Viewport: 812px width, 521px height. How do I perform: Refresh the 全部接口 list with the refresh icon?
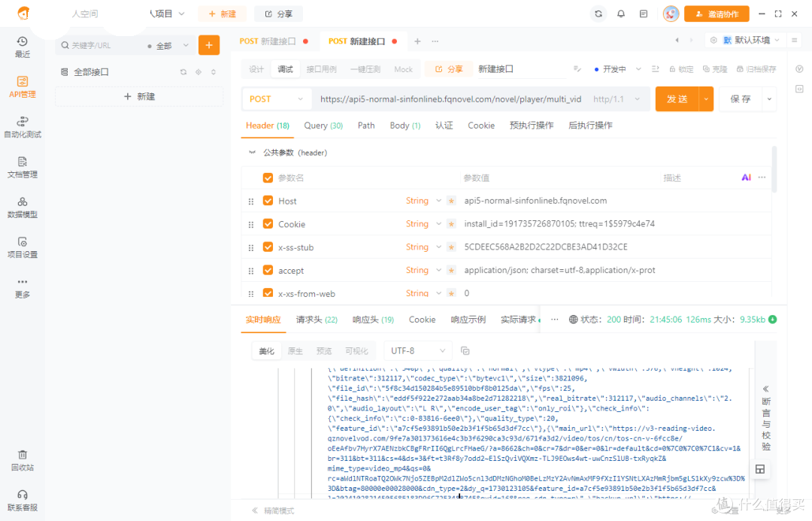click(183, 71)
